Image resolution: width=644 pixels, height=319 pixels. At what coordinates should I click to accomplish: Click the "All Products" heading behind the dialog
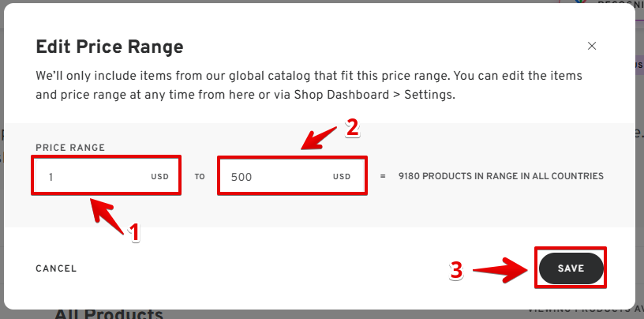[x=108, y=313]
